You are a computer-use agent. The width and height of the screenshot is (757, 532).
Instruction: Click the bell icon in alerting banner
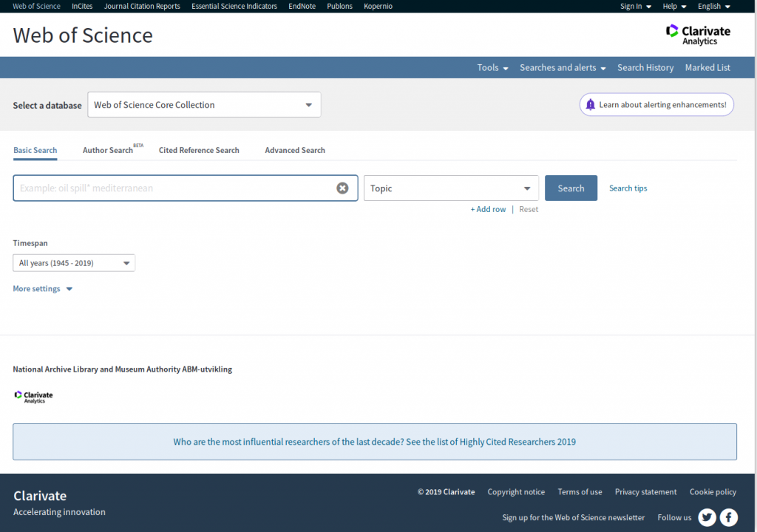(590, 105)
